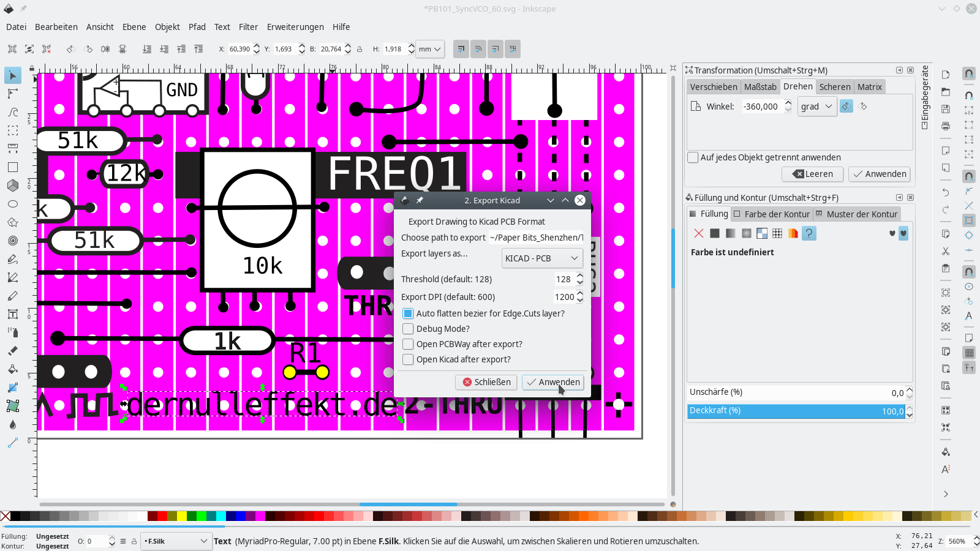Toggle the top snapping magnet button
The height and width of the screenshot is (551, 980).
[969, 73]
